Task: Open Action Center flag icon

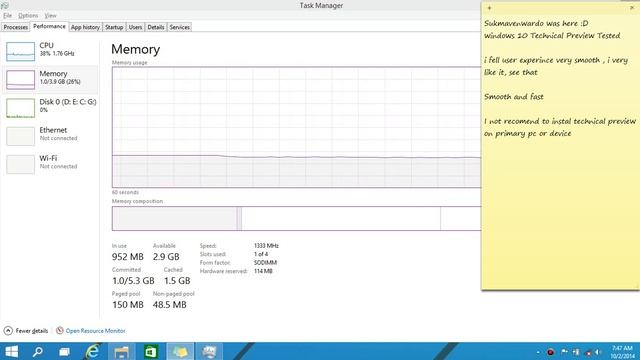Action: click(x=564, y=352)
